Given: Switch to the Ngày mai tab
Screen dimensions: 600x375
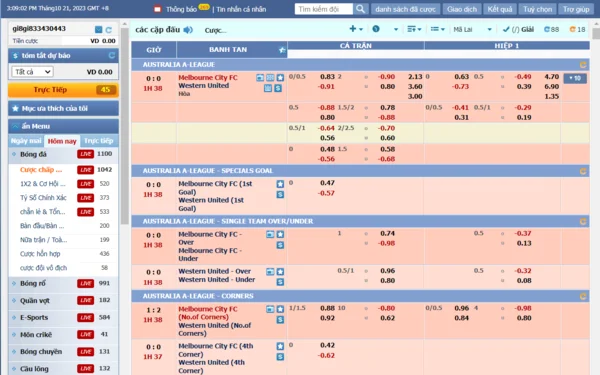Looking at the screenshot, I should coord(26,141).
